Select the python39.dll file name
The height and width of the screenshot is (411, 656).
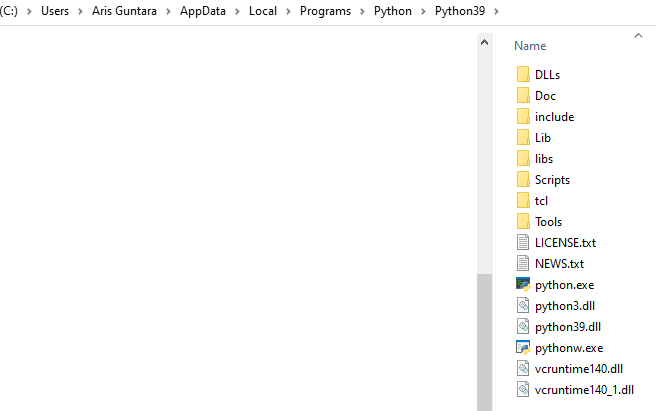click(568, 327)
